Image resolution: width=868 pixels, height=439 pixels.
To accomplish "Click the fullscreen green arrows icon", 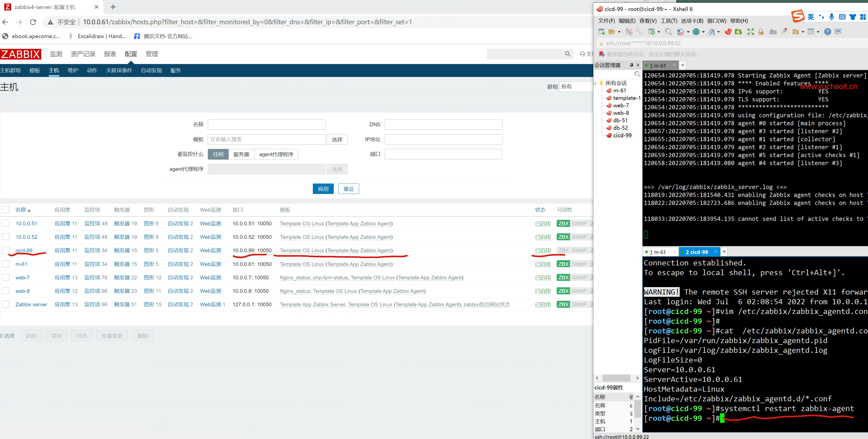I will coord(750,32).
